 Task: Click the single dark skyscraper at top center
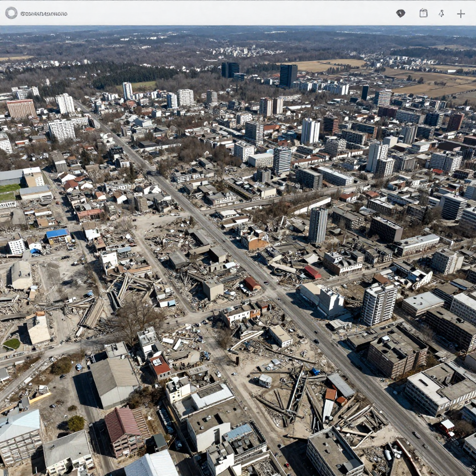pyautogui.click(x=288, y=75)
